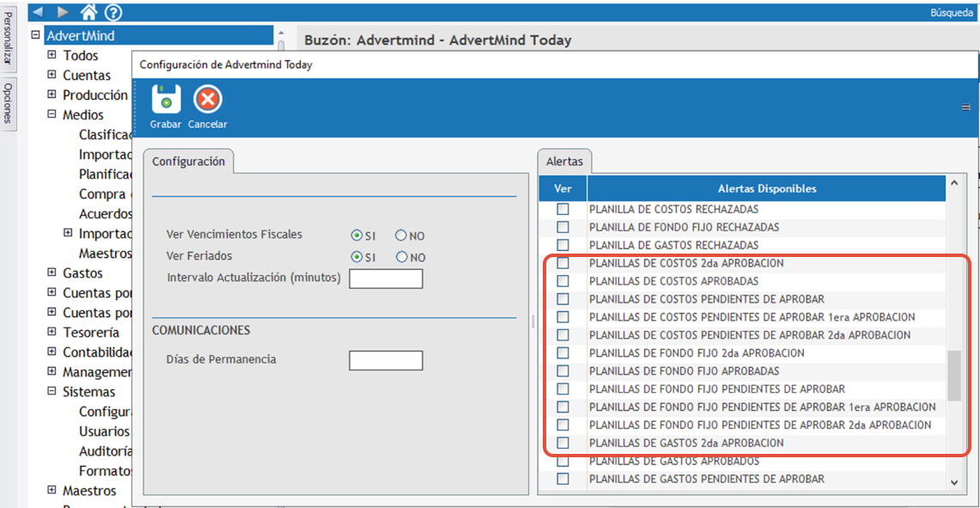This screenshot has height=508, width=980.
Task: Open Usuarios under Sistemas
Action: click(105, 431)
